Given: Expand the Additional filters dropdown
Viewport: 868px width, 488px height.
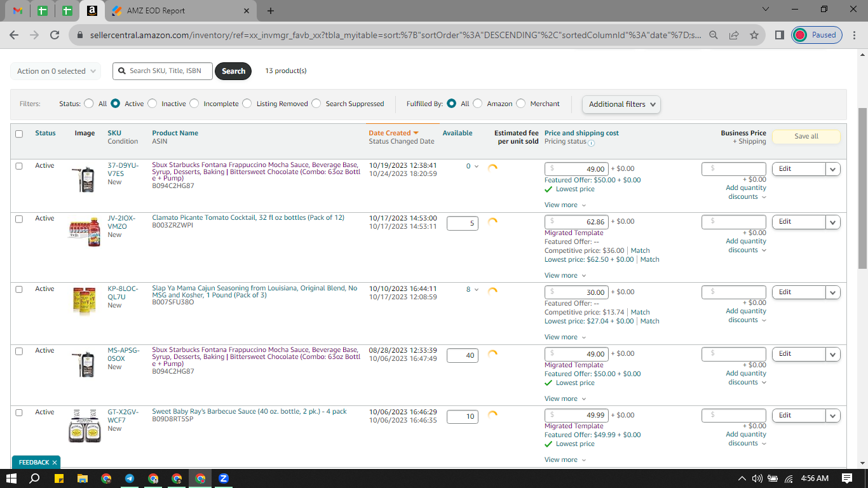Looking at the screenshot, I should (621, 104).
